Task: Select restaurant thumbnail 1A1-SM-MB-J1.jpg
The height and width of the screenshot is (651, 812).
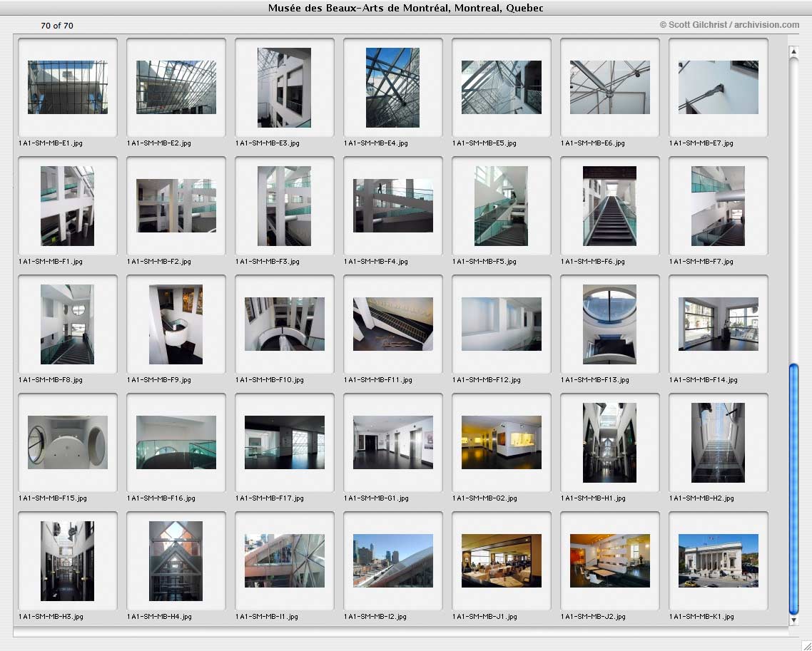Action: (502, 561)
